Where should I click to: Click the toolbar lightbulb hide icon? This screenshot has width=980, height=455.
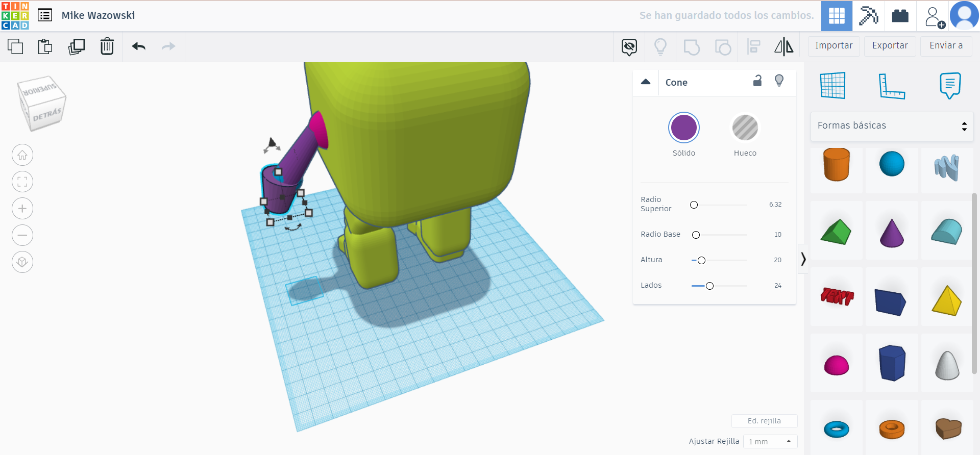[660, 47]
